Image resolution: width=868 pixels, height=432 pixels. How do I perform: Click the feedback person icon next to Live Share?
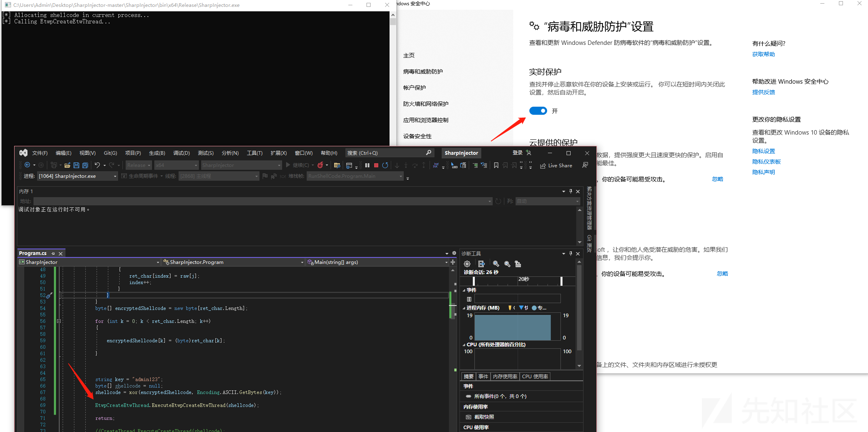(585, 165)
